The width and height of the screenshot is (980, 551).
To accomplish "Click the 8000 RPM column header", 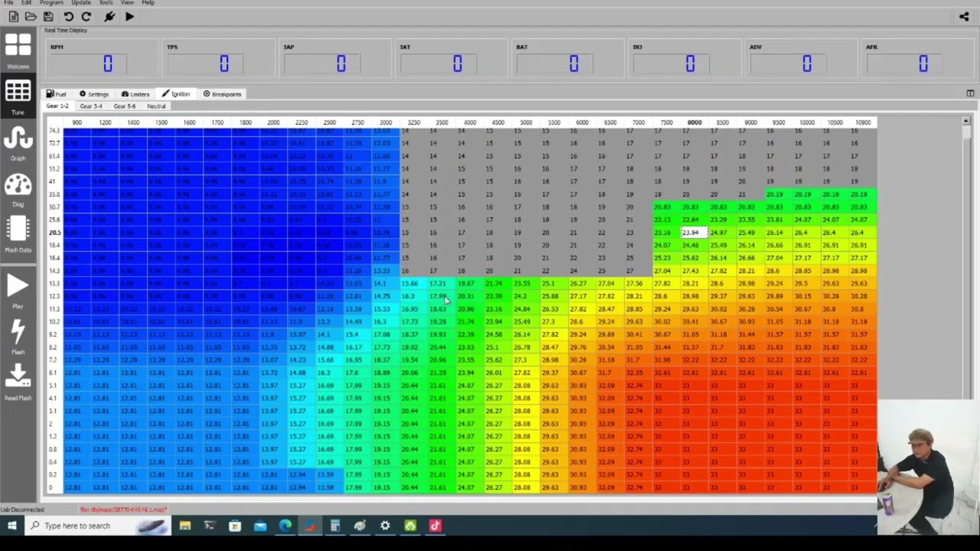I will pos(694,122).
